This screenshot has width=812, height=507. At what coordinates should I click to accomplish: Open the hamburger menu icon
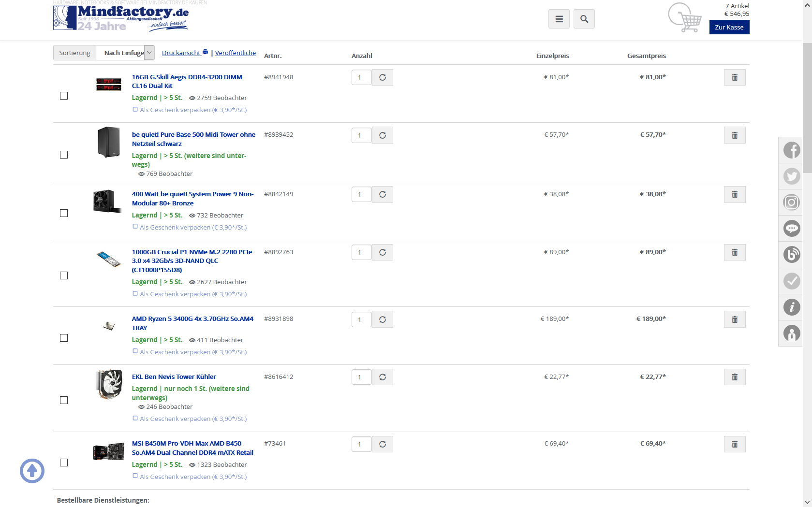click(x=559, y=19)
